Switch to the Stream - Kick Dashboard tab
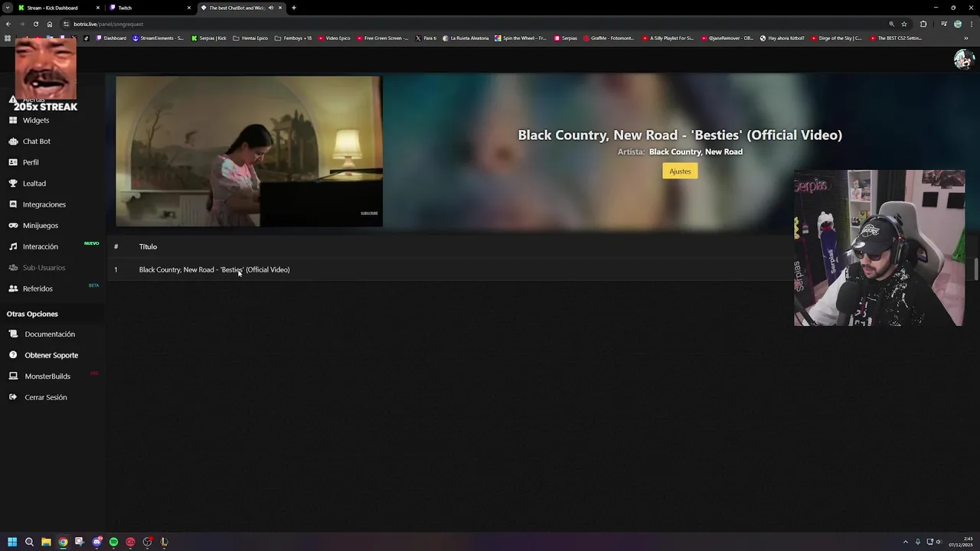The width and height of the screenshot is (980, 551). click(59, 8)
